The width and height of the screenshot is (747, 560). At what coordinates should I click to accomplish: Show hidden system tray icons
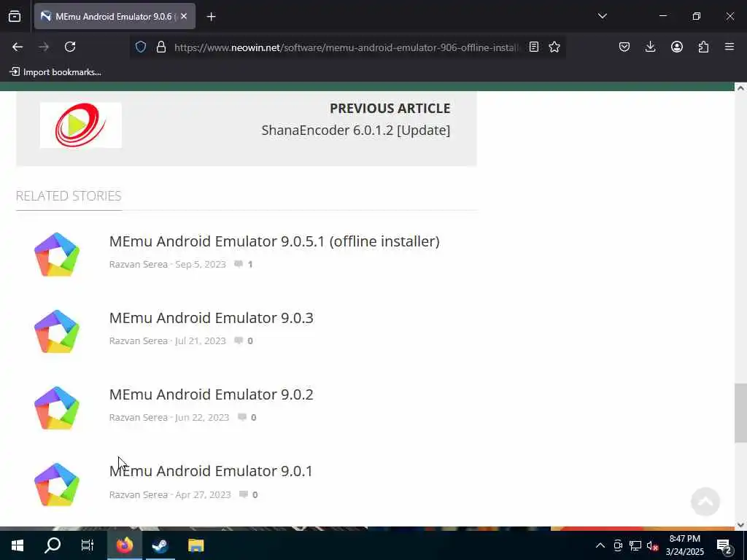pyautogui.click(x=600, y=545)
